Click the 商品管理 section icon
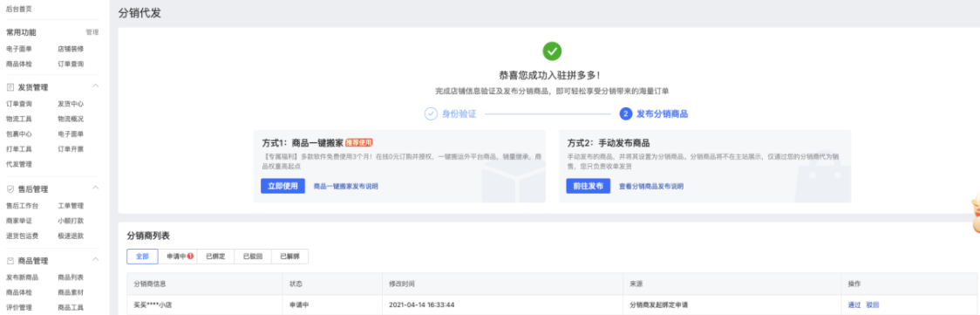Screen dimensions: 980x315 10,261
